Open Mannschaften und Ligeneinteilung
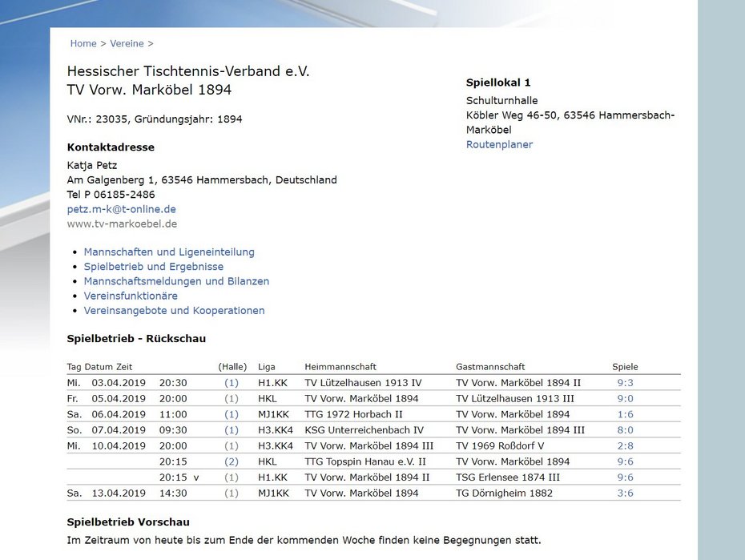745x560 pixels. point(169,252)
